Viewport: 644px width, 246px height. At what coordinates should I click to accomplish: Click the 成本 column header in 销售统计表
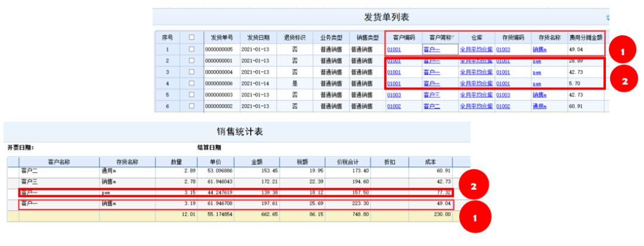click(431, 162)
